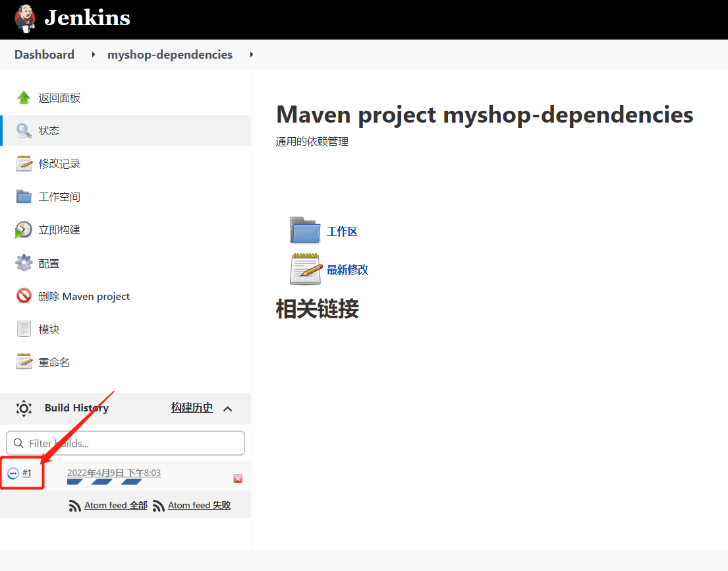Open the 最新修改 link
This screenshot has width=728, height=571.
347,270
